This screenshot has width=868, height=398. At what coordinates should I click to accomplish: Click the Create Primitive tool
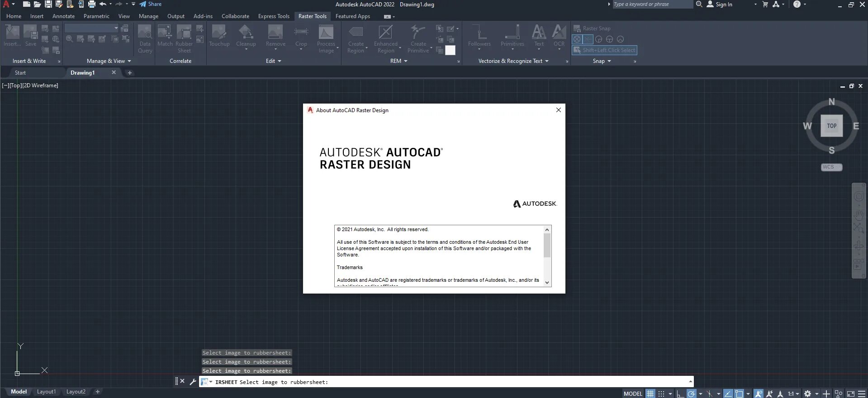[x=418, y=39]
